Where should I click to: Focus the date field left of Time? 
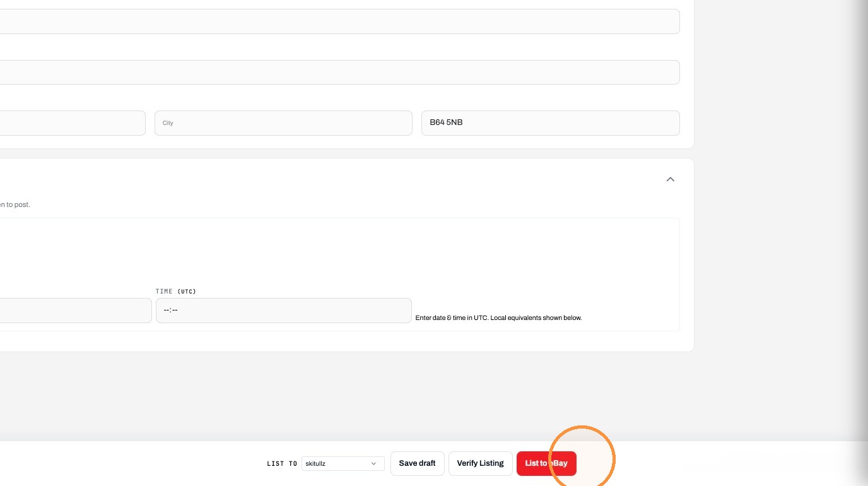point(76,311)
